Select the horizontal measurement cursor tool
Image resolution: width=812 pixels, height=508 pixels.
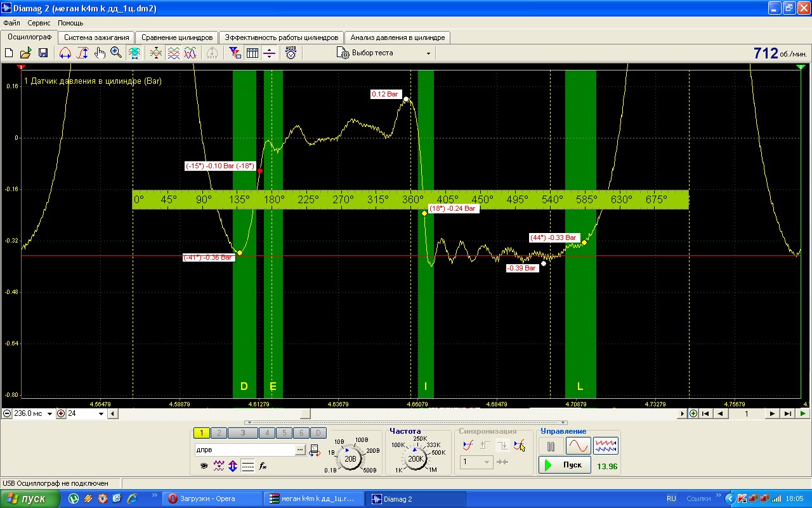coord(65,53)
